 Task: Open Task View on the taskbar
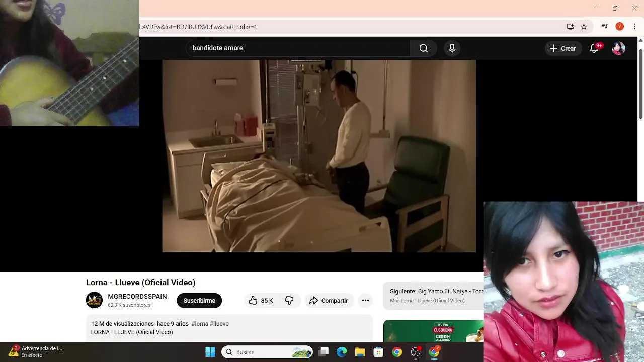coord(324,352)
